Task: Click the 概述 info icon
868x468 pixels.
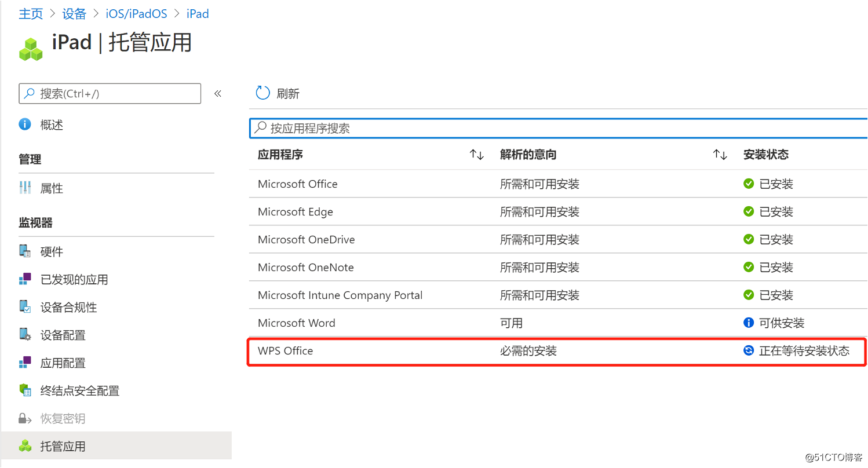Action: pos(25,125)
